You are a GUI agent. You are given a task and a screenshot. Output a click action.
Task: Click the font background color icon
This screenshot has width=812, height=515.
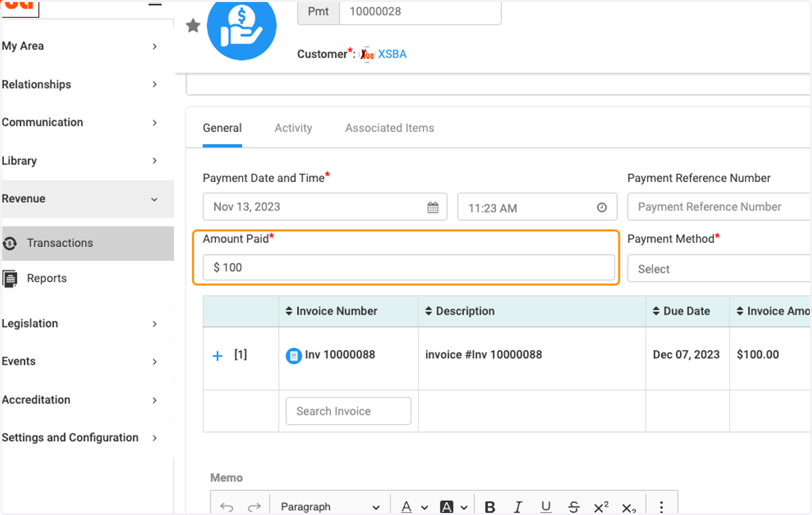[x=447, y=507]
